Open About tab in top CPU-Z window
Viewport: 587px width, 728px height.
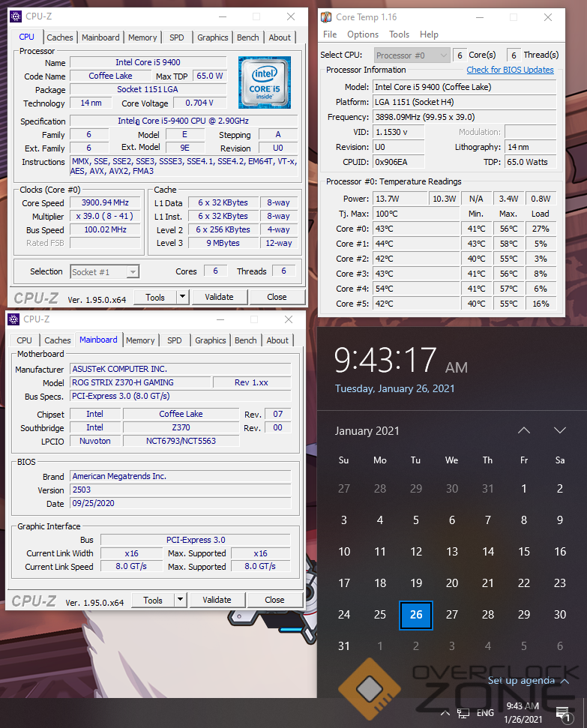tap(280, 37)
